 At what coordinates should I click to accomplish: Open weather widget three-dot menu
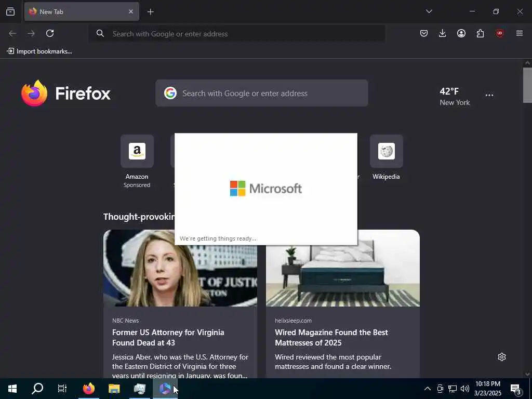tap(489, 96)
